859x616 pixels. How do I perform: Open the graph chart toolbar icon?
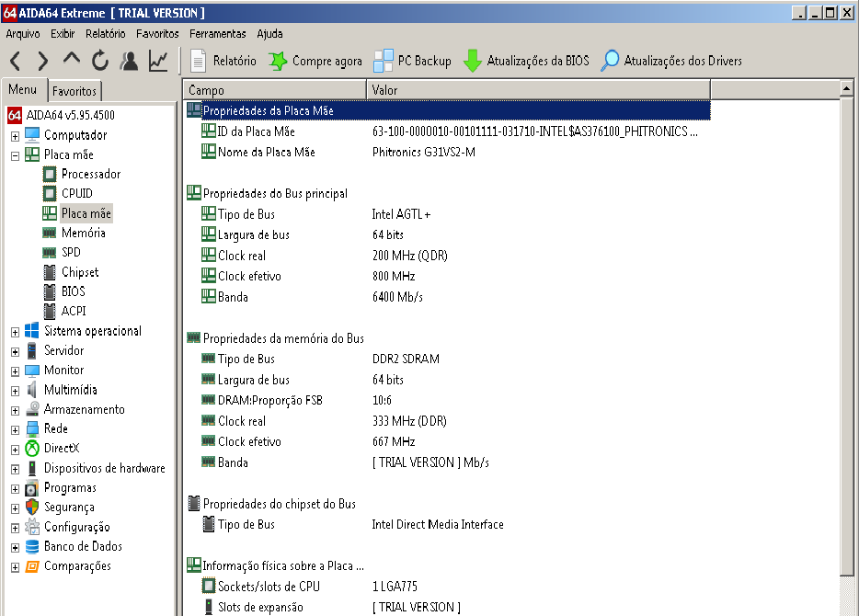[x=158, y=61]
